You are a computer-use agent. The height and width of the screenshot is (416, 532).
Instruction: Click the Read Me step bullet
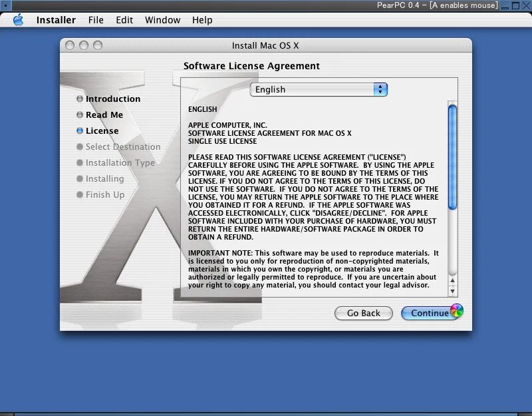pos(80,114)
